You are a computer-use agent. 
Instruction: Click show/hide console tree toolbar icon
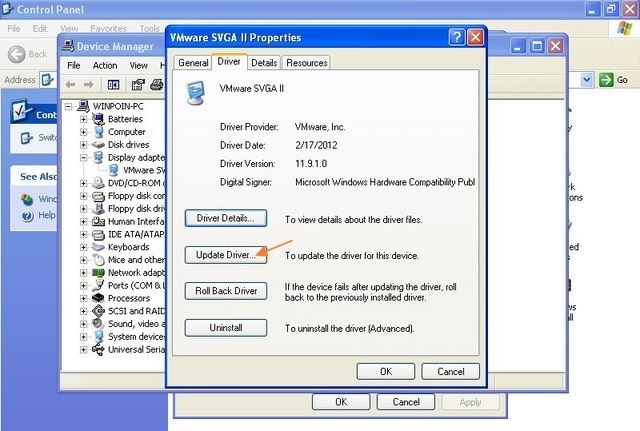[x=113, y=84]
